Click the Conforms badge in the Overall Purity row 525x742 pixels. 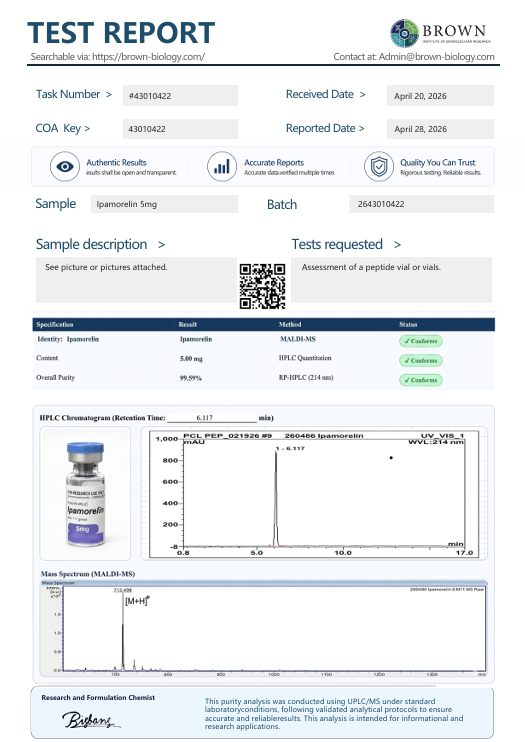[420, 380]
